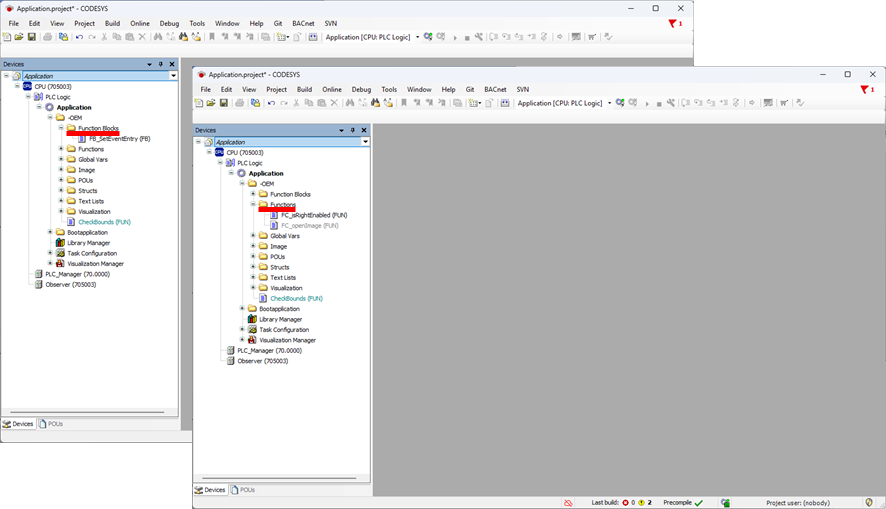
Task: Open Application [CPU: PLC Logic] dropdown in front window
Action: coord(609,103)
